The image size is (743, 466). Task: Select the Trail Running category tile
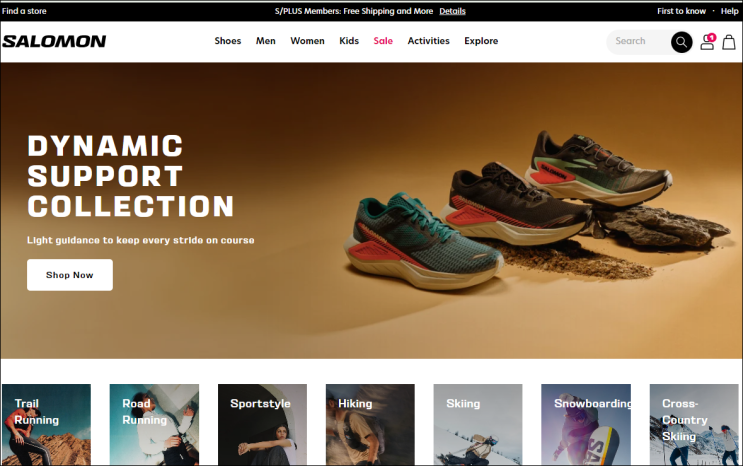46,425
